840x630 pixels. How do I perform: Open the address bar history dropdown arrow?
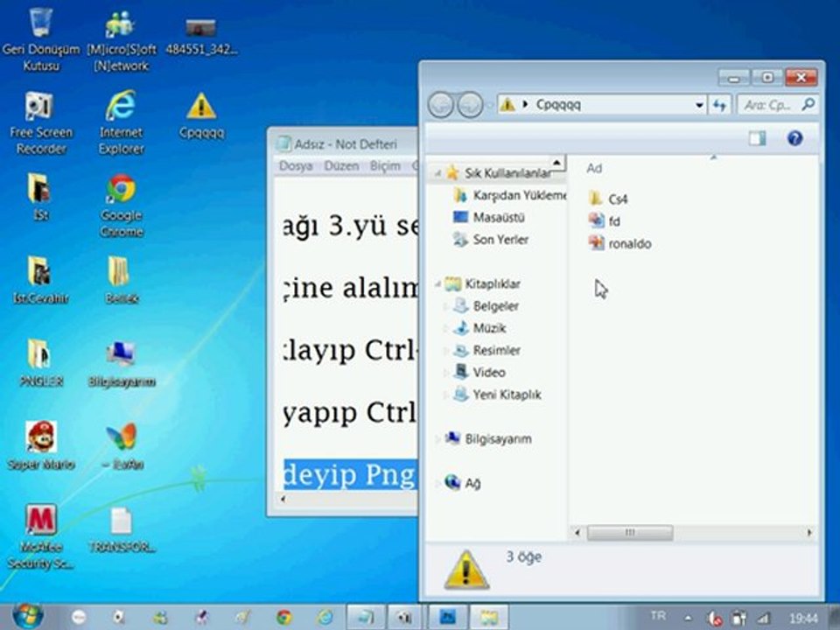(x=699, y=105)
